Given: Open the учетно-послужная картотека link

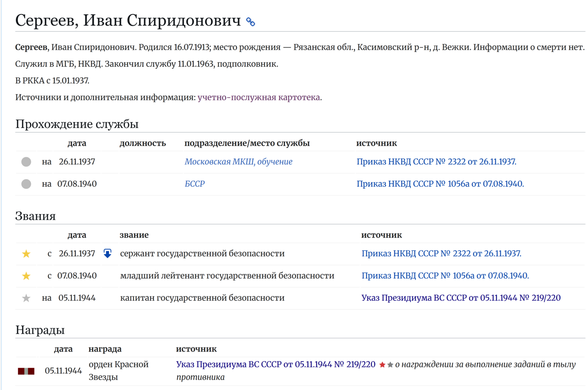Looking at the screenshot, I should click(259, 97).
